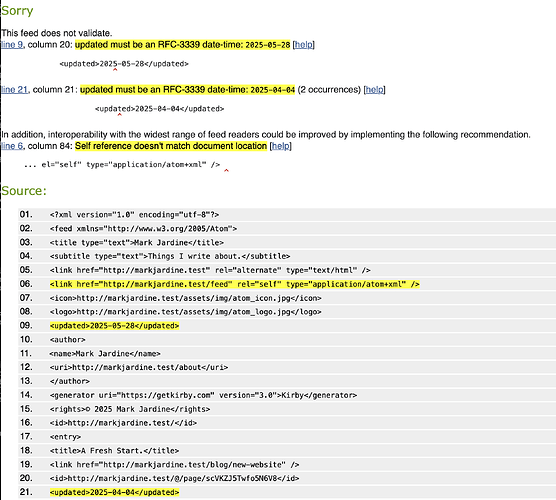
Task: Click help link for 2025-04-04 error
Action: [374, 90]
